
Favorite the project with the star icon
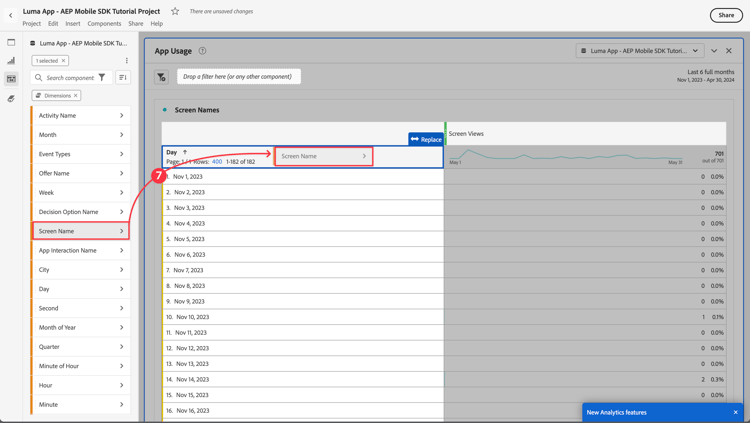point(175,11)
